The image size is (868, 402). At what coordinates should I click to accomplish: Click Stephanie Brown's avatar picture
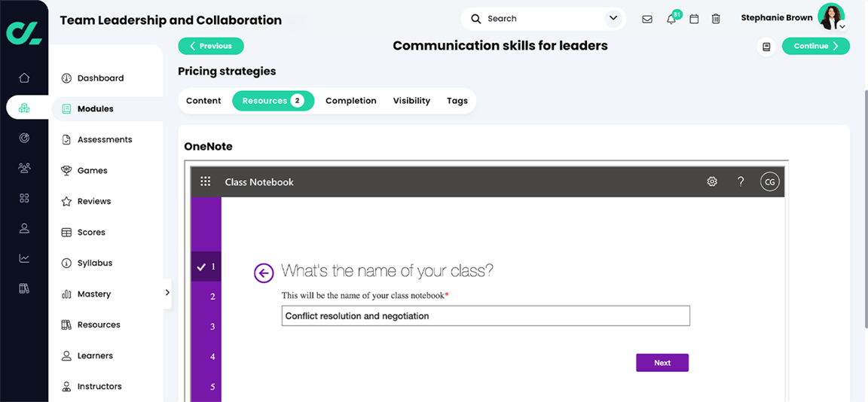830,17
